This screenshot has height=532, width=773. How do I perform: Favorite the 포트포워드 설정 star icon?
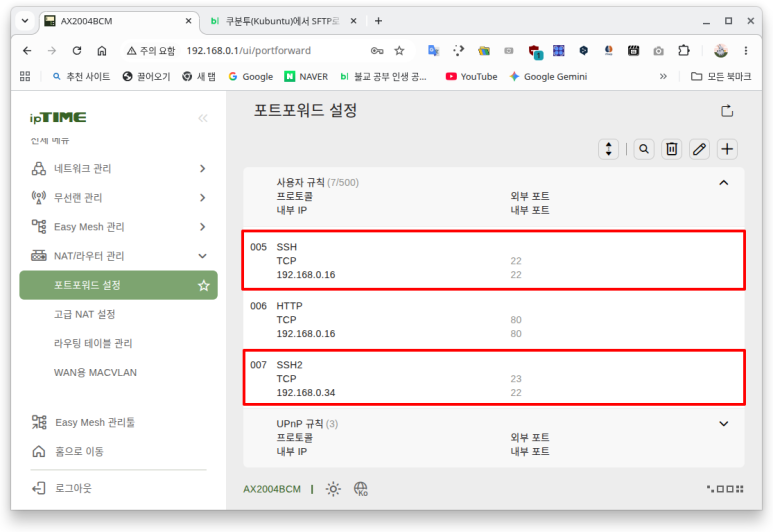point(204,285)
